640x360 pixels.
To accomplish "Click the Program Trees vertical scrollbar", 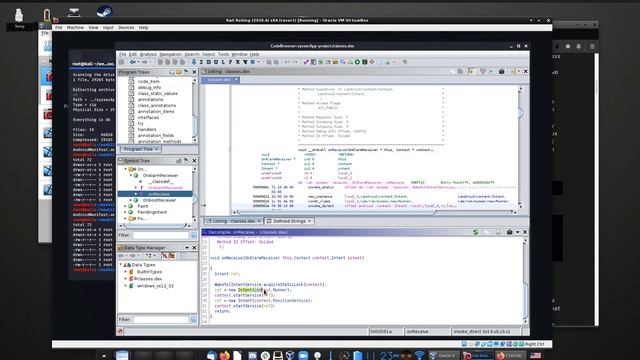I will 195,110.
